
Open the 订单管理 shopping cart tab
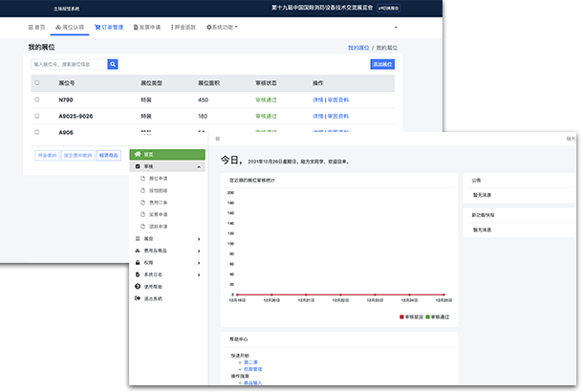tap(108, 27)
